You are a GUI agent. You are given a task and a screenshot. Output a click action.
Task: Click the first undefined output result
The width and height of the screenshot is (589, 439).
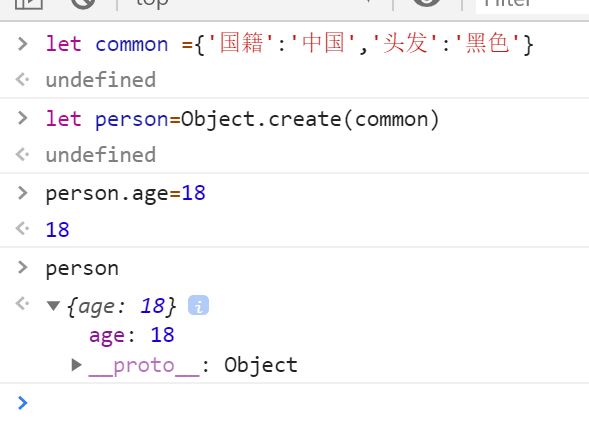coord(101,80)
